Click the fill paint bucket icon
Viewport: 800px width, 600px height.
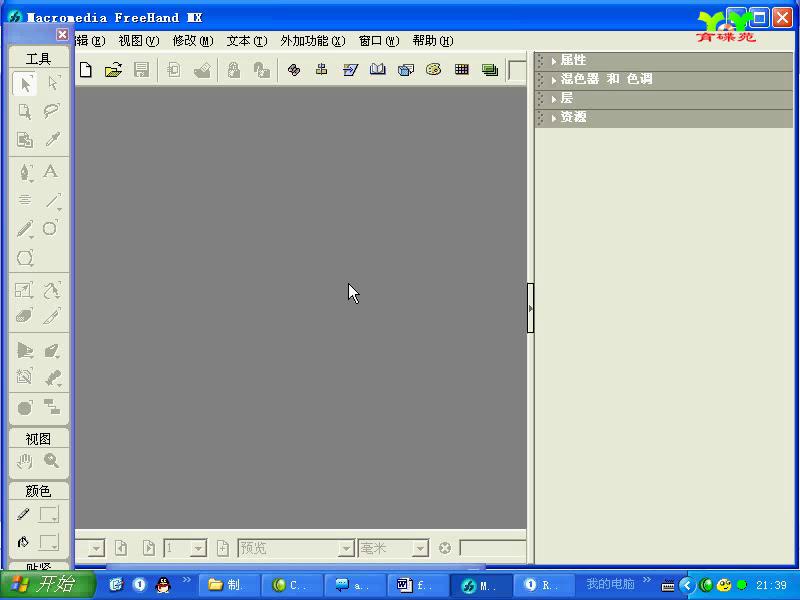[x=23, y=542]
